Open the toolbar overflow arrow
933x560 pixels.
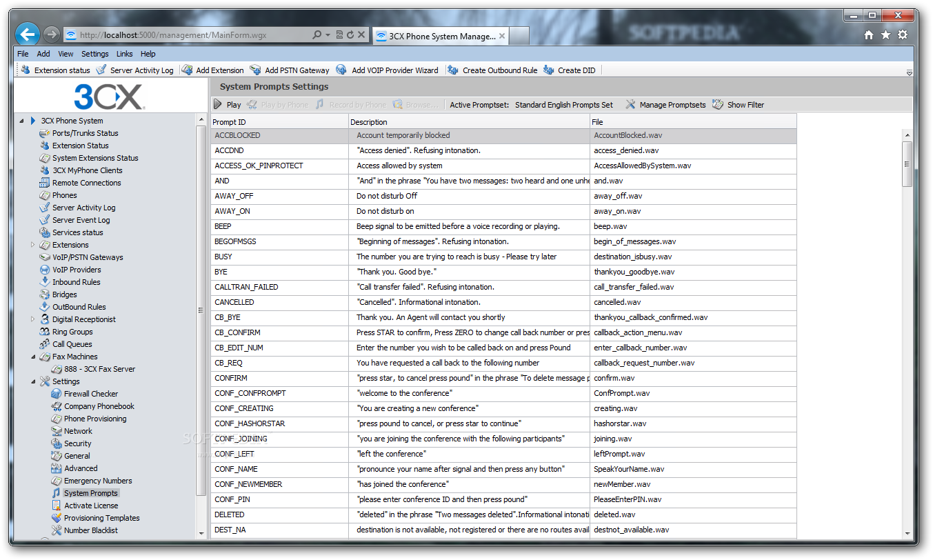click(x=909, y=72)
